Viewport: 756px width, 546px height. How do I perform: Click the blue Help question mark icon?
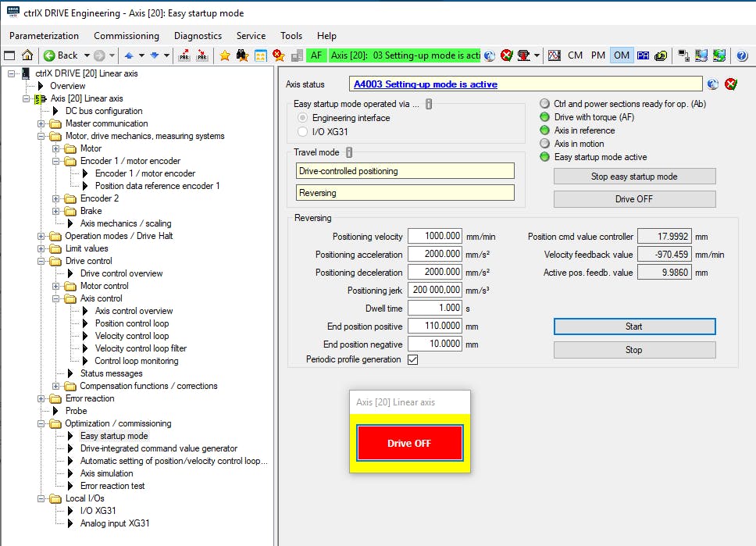pos(742,55)
